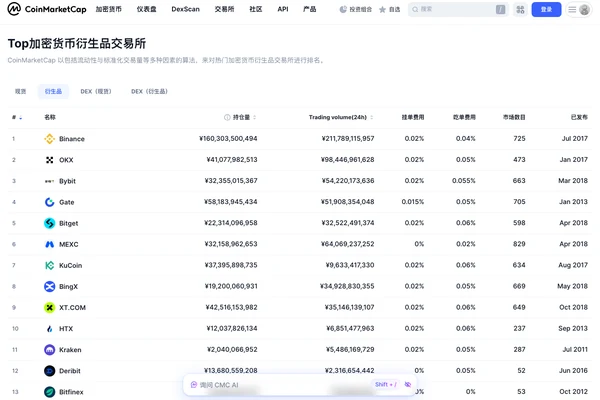
Task: Click the user avatar icon
Action: click(x=584, y=10)
